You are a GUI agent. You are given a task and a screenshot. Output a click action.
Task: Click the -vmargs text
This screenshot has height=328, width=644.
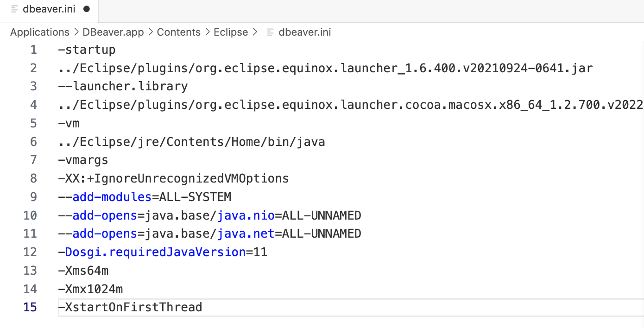[83, 160]
